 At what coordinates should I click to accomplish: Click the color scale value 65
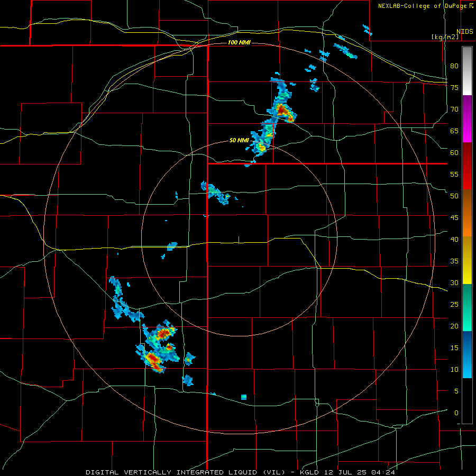(x=454, y=131)
